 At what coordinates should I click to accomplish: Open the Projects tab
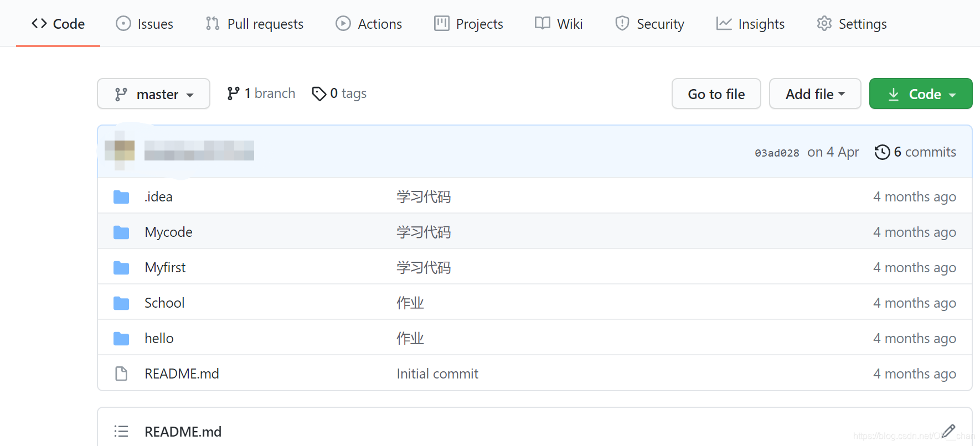pos(468,24)
